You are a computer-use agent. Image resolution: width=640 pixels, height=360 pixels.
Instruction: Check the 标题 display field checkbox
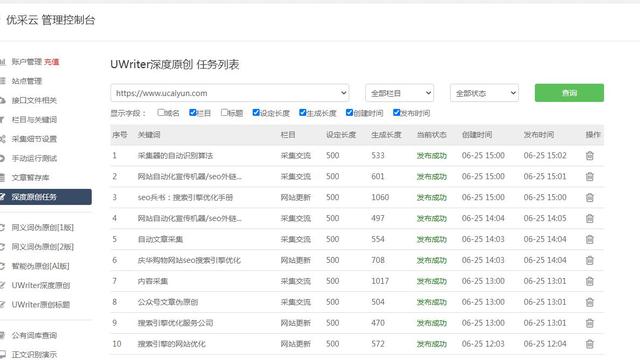[x=224, y=112]
